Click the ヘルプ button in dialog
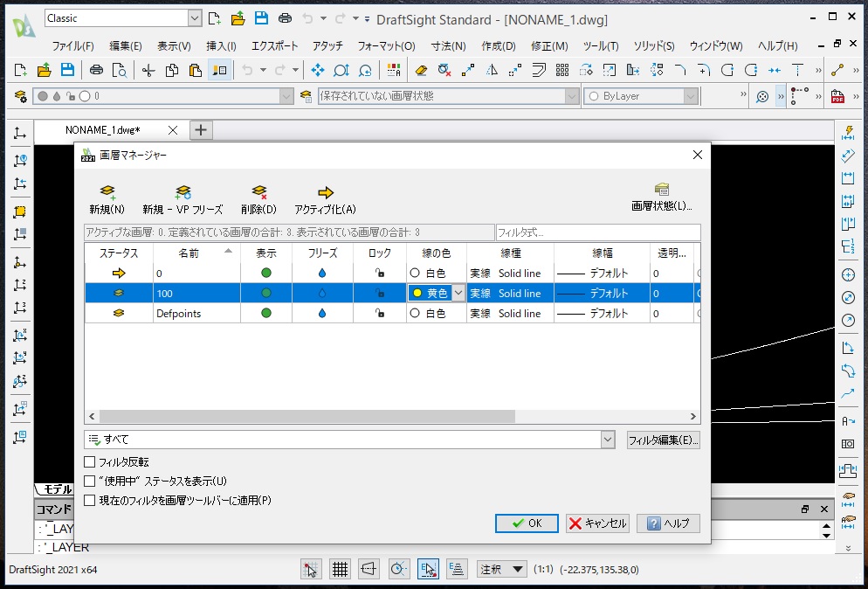 (x=668, y=523)
